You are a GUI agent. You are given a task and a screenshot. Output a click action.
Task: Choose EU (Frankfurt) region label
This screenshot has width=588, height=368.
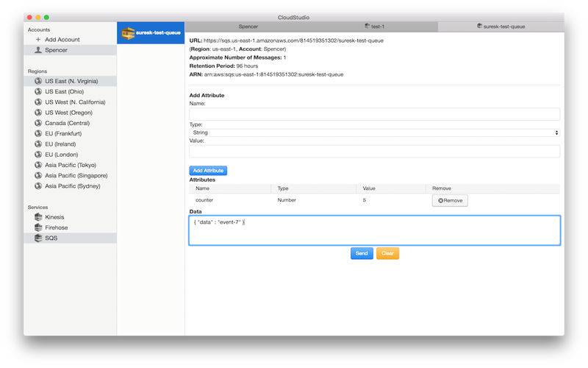coord(63,134)
